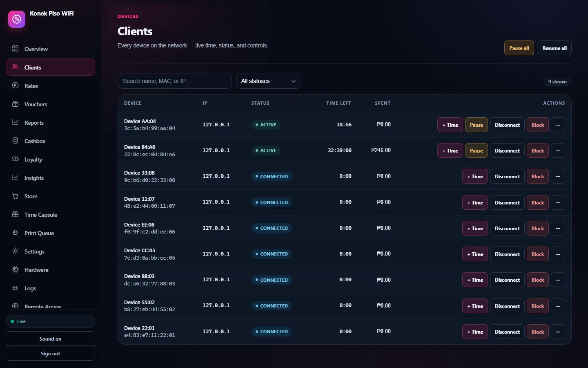
Task: Click the Cashbox icon in the sidebar
Action: click(16, 141)
